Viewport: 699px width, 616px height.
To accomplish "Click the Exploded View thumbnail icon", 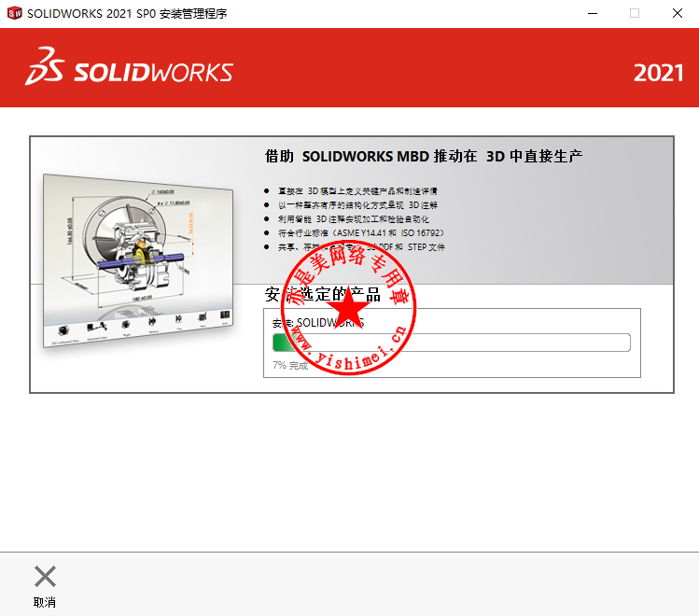I will 96,328.
